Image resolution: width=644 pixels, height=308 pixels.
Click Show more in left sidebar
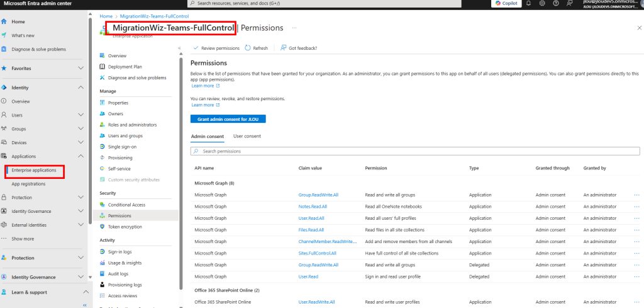[x=23, y=239]
